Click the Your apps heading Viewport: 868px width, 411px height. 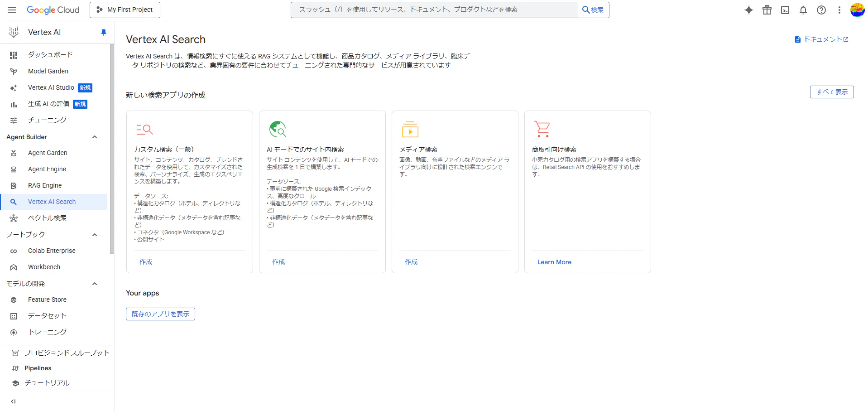coord(143,293)
